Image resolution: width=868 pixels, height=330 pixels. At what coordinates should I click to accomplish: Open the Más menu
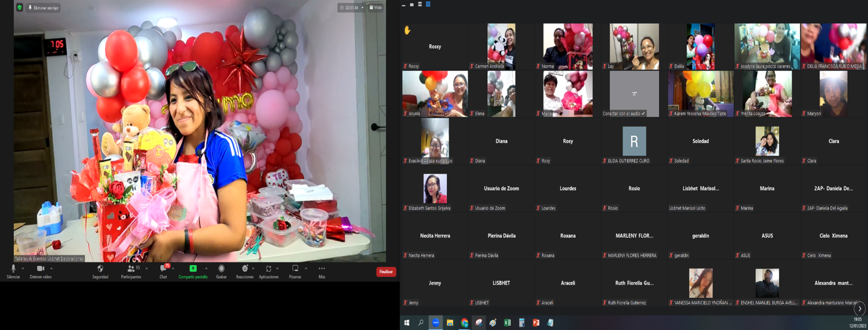click(322, 271)
